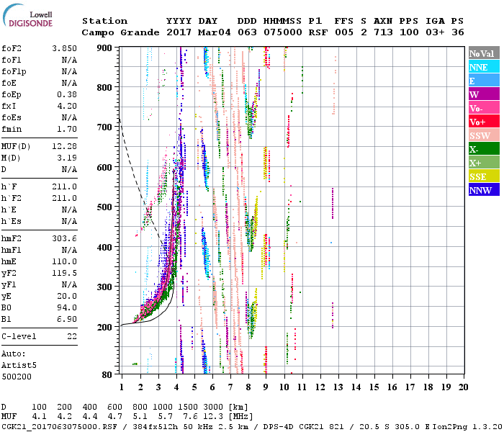Select the W purple legend entry
The image size is (504, 432).
(482, 94)
